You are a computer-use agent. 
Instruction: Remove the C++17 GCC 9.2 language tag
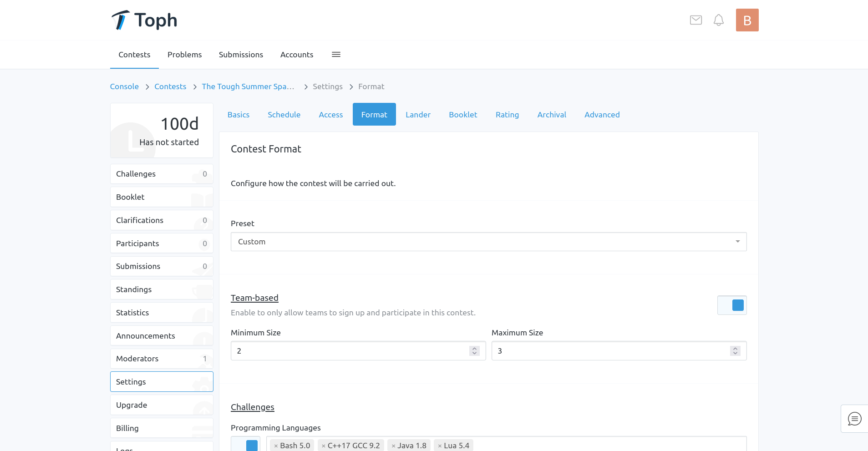[324, 446]
